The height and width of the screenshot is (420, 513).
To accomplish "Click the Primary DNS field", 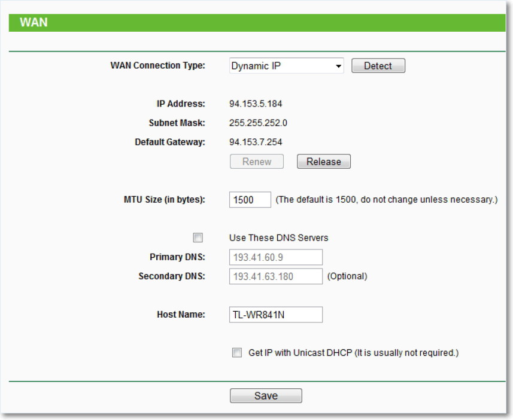I will (x=276, y=257).
